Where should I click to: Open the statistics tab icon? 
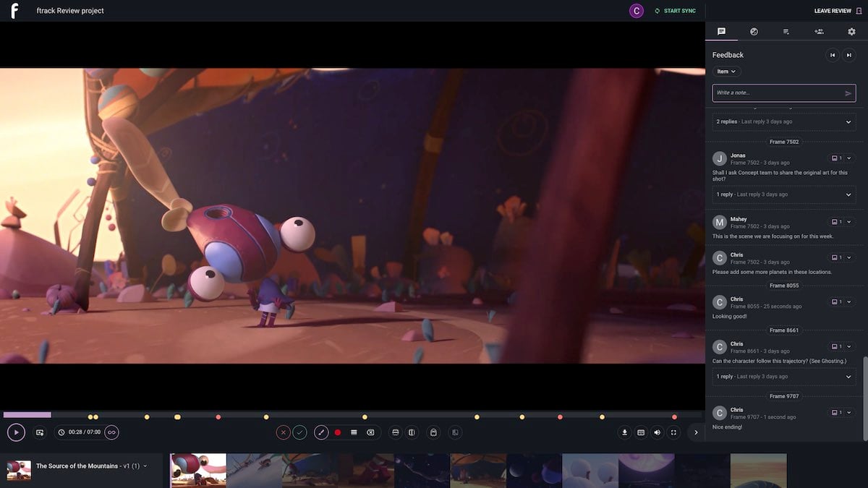tap(754, 32)
